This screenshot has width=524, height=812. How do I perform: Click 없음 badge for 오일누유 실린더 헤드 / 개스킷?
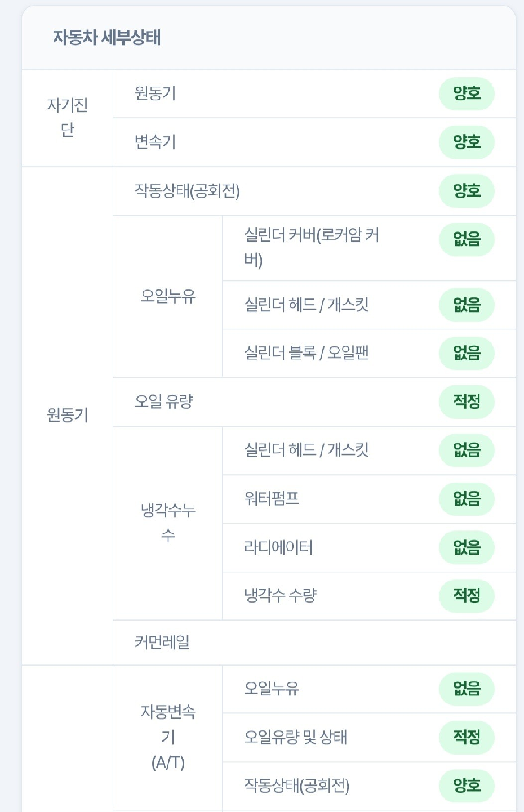coord(467,305)
